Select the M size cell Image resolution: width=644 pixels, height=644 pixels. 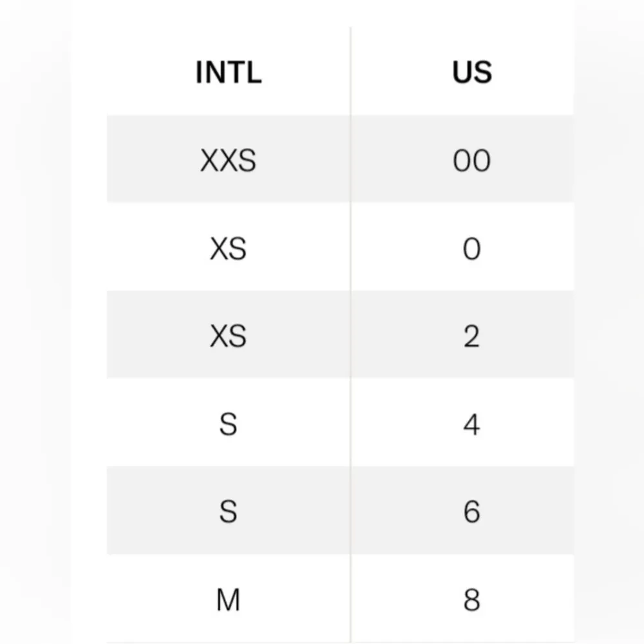[229, 600]
